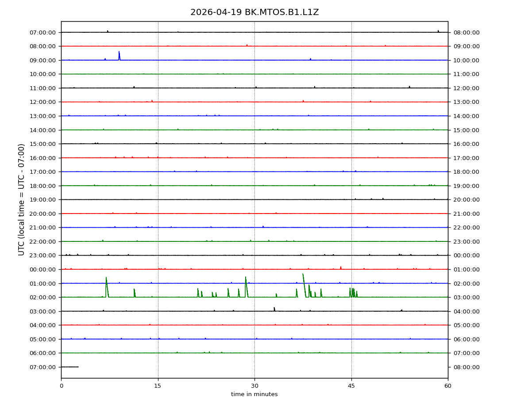Image resolution: width=509 pixels, height=420 pixels.
Task: Click the x-axis tick label 60
Action: (448, 386)
